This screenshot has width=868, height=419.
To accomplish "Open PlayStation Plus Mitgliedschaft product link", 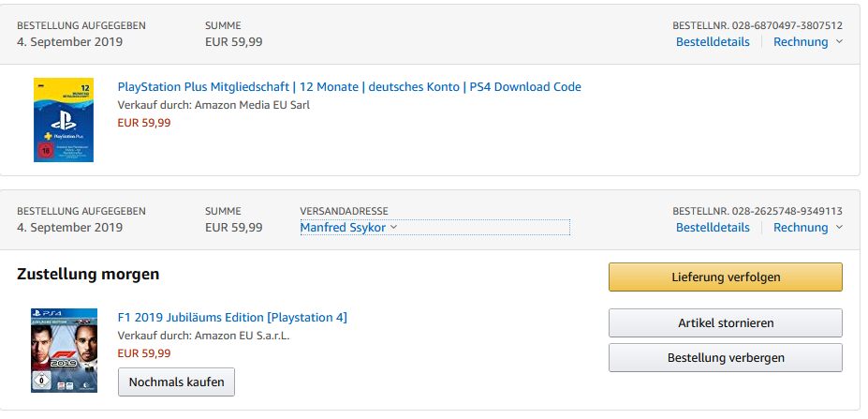I will [349, 87].
